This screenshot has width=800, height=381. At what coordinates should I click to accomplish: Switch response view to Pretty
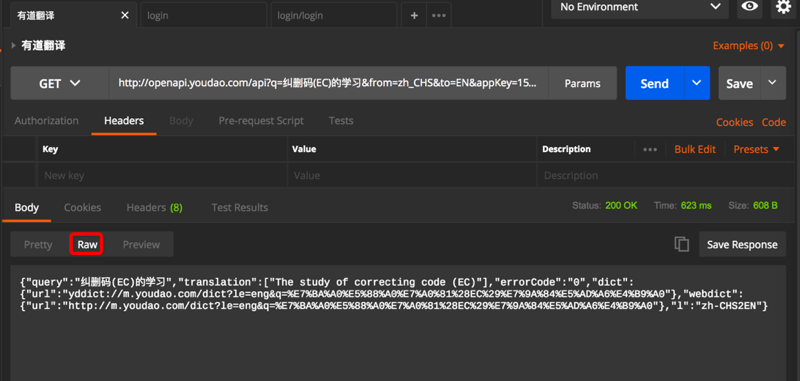38,244
